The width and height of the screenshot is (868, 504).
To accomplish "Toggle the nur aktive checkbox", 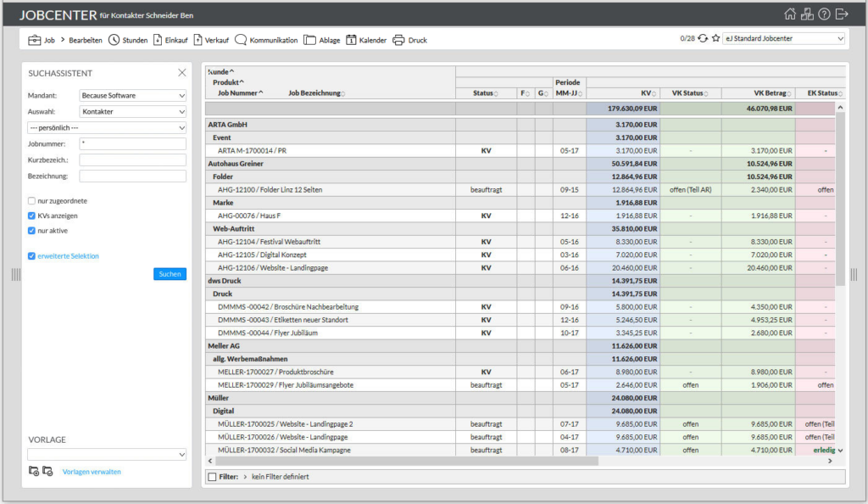I will [31, 231].
